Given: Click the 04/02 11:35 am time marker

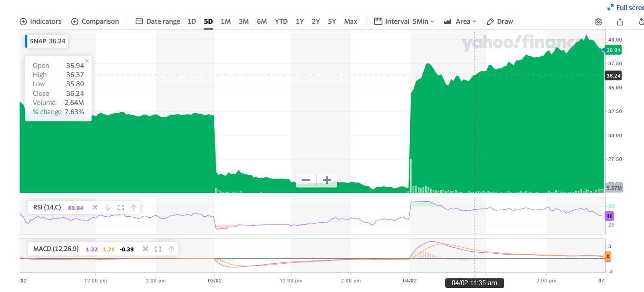Looking at the screenshot, I should pyautogui.click(x=474, y=283).
